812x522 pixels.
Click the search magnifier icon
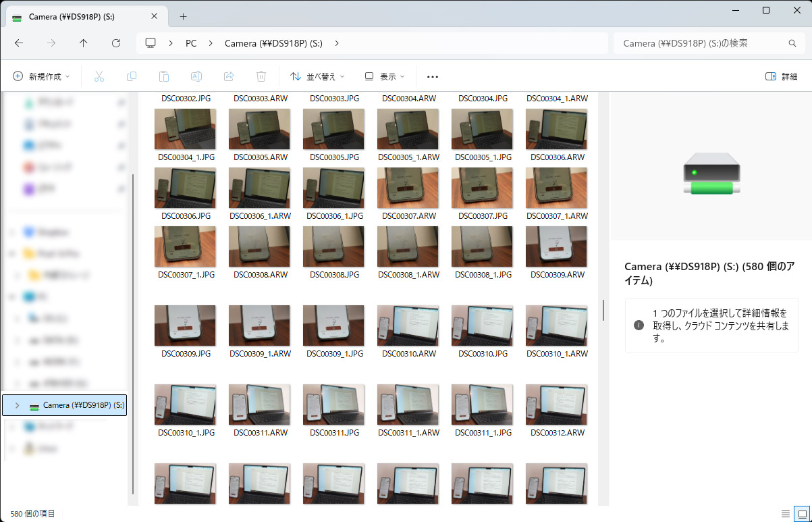pos(792,43)
